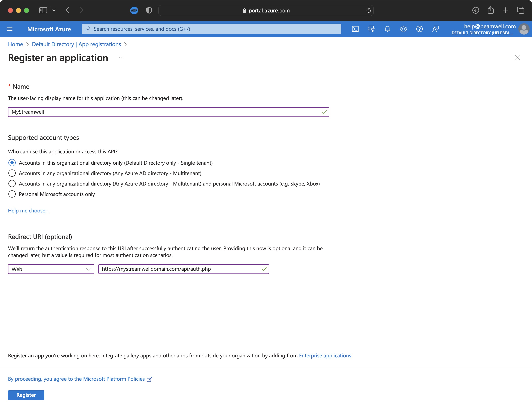
Task: Open portal settings gear icon
Action: tap(403, 29)
